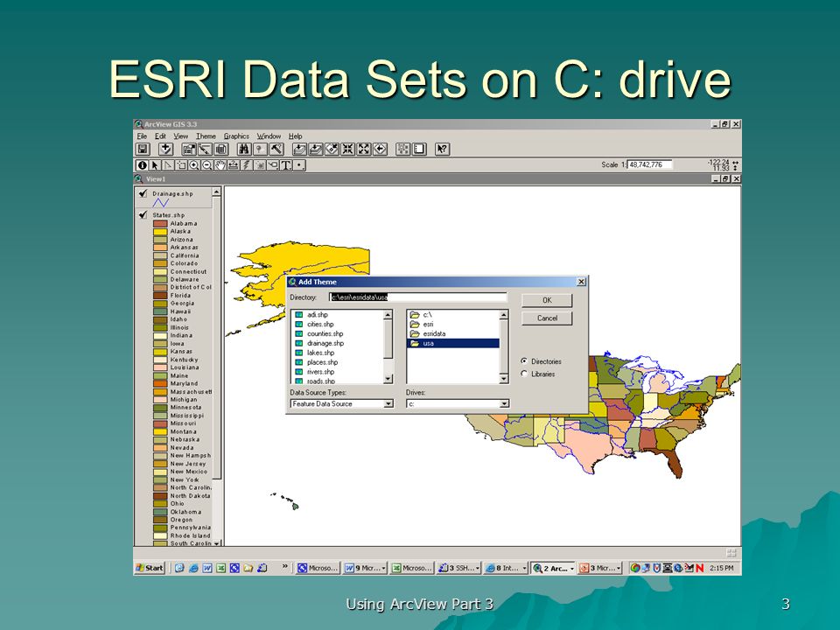Click the Save Project toolbar icon
Image resolution: width=840 pixels, height=630 pixels.
[x=143, y=150]
